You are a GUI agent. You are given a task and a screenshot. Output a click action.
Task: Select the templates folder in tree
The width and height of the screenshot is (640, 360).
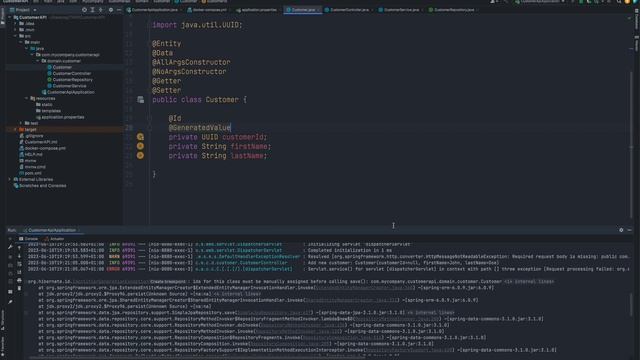[x=48, y=111]
